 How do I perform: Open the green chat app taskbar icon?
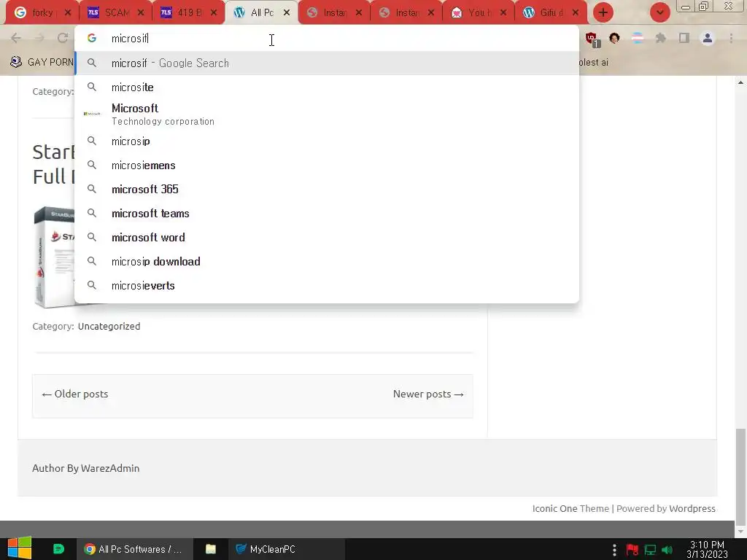[x=58, y=549]
